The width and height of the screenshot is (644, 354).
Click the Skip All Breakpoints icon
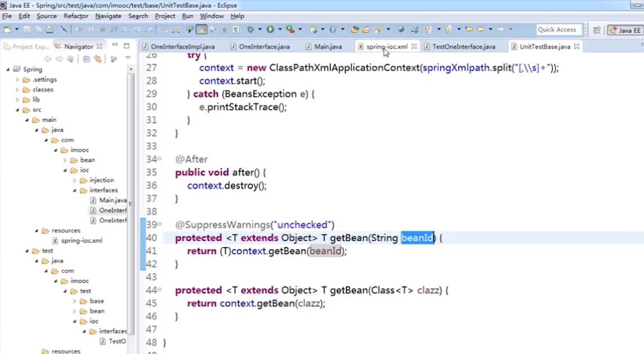[x=64, y=29]
